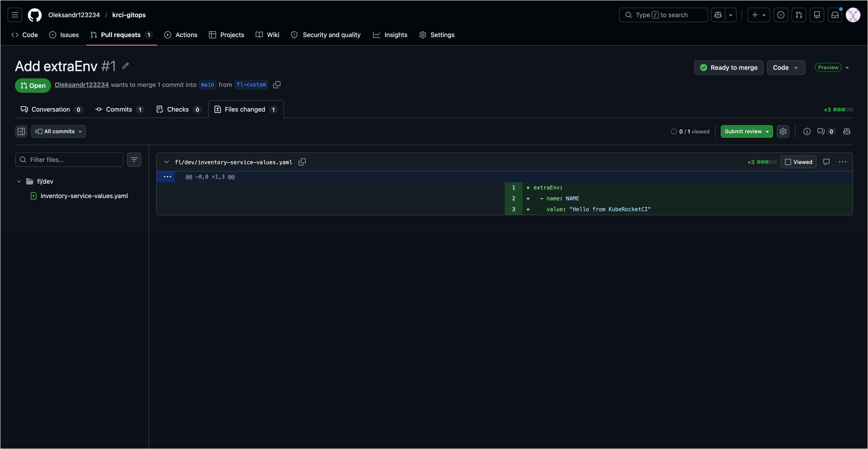Screen dimensions: 868x449
Task: Open the user avatar menu
Action: click(853, 15)
